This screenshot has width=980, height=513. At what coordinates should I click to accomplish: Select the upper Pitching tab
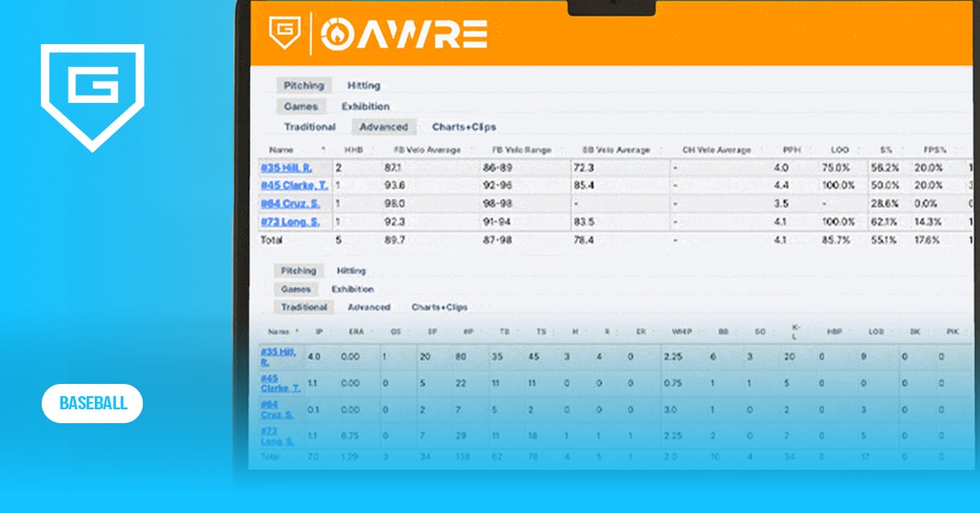click(304, 86)
